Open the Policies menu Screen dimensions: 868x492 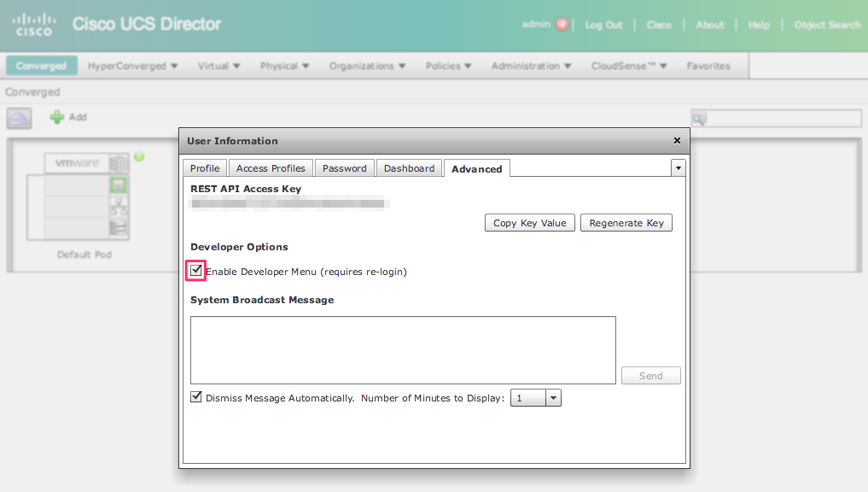[448, 66]
